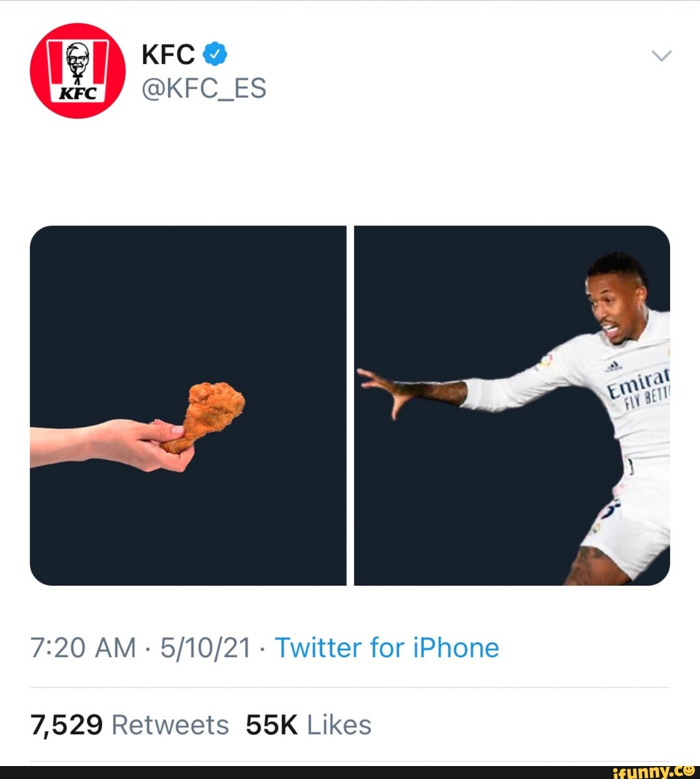Click the Twitter for iPhone link
The width and height of the screenshot is (700, 779).
[x=386, y=647]
